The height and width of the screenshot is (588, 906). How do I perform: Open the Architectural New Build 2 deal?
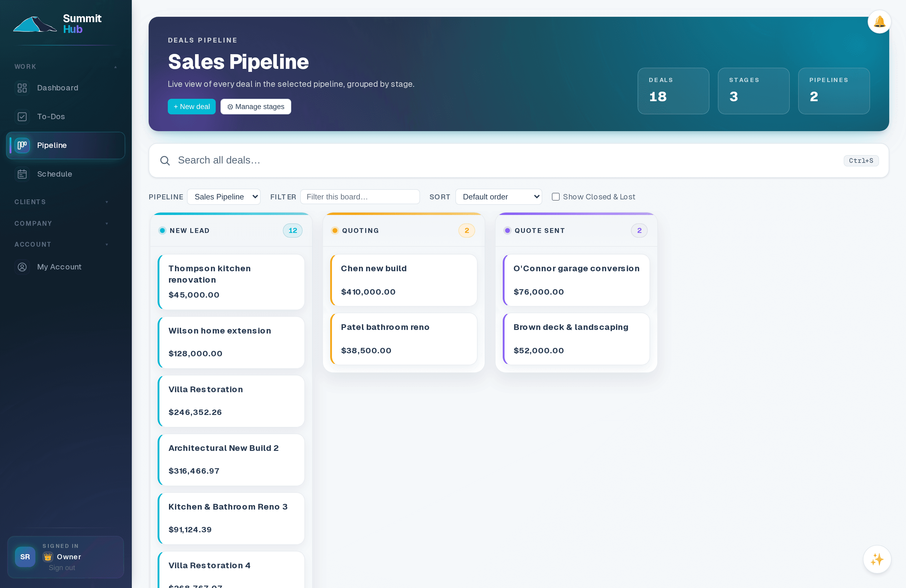(231, 460)
